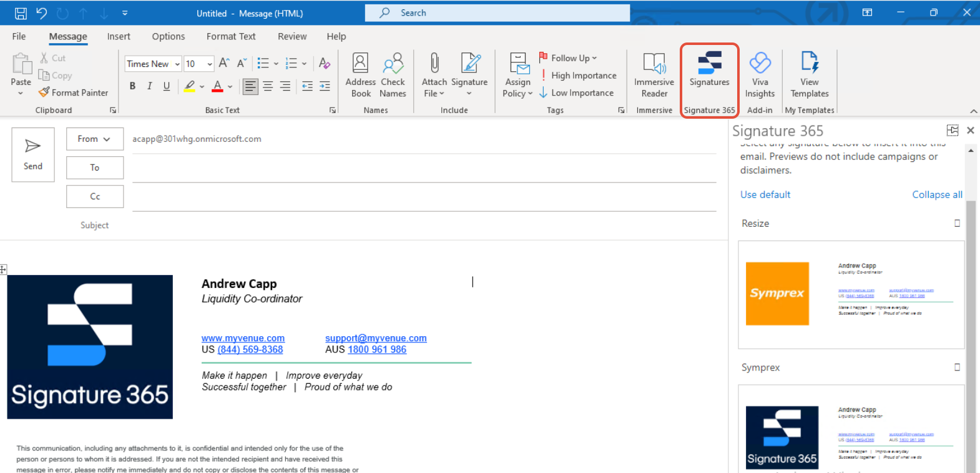Open Viva Insights add-in
Image resolution: width=980 pixels, height=473 pixels.
(x=760, y=75)
